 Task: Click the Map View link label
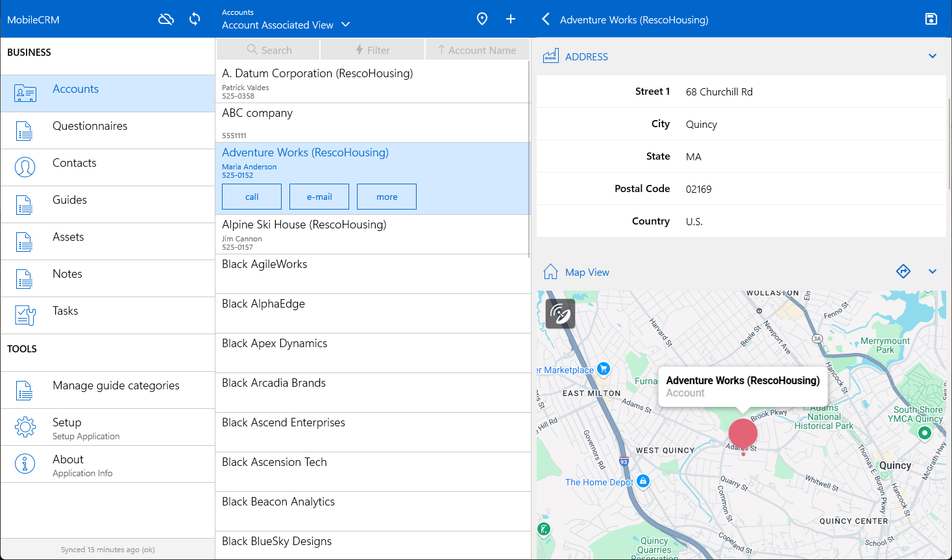[587, 273]
